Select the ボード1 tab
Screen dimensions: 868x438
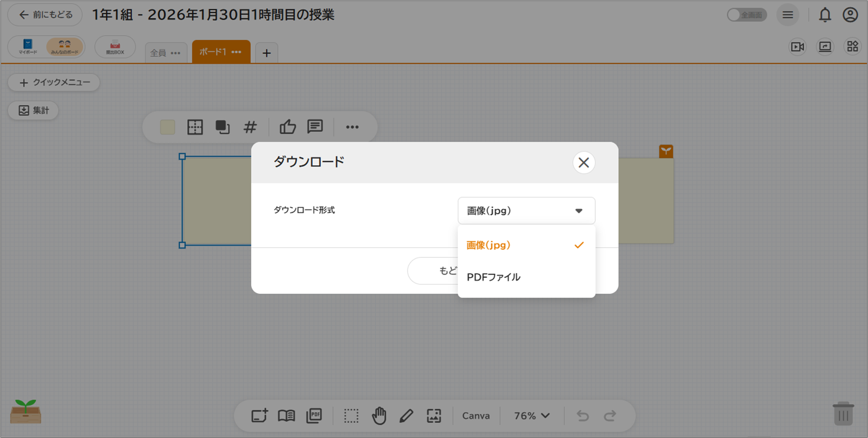(x=214, y=52)
